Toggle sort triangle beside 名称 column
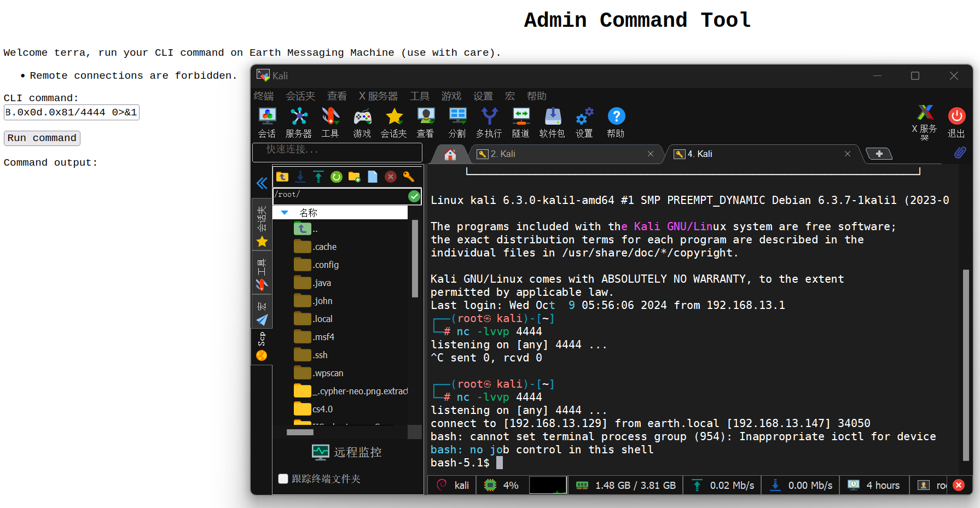The width and height of the screenshot is (980, 508). click(285, 213)
